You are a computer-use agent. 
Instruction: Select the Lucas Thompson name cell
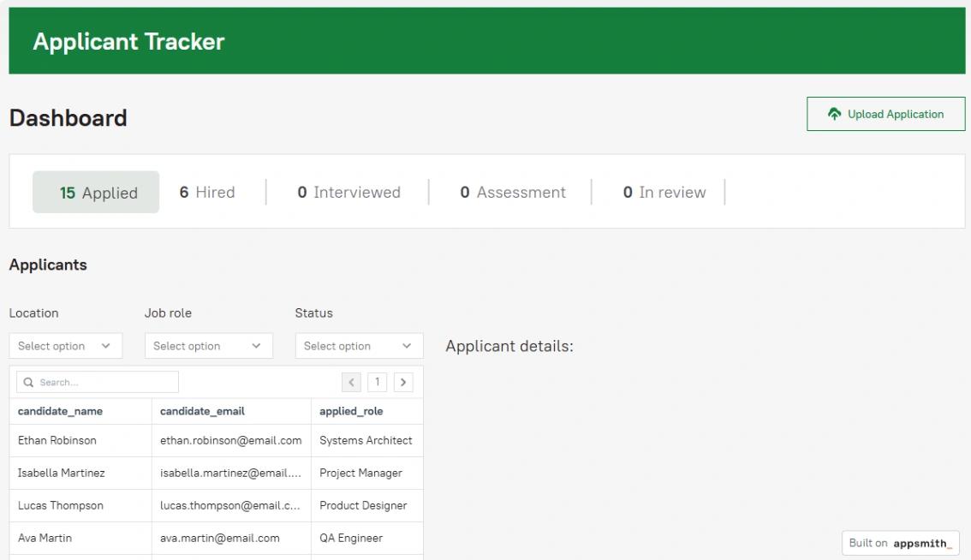tap(80, 505)
